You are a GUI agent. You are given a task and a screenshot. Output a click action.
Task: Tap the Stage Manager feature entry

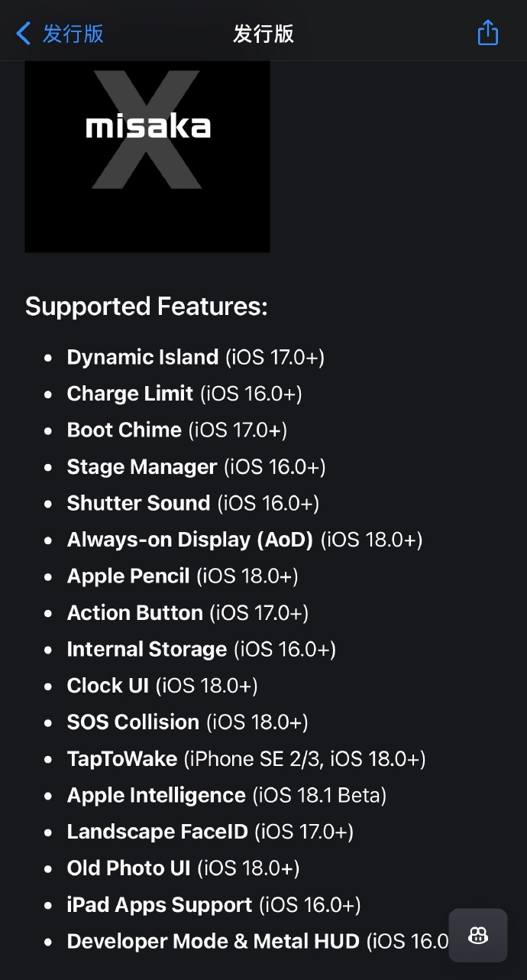[x=196, y=466]
